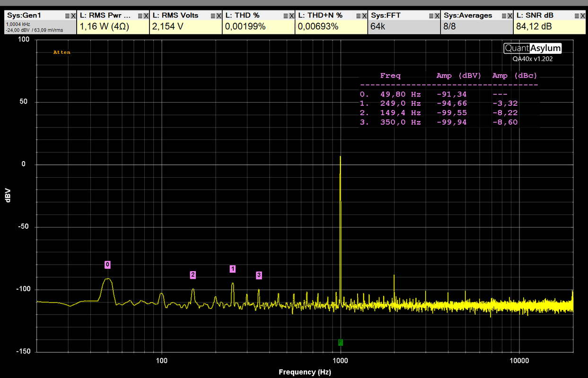Viewport: 588px width, 378px height.
Task: Click the 84,12 dB SNR reading
Action: click(x=534, y=27)
